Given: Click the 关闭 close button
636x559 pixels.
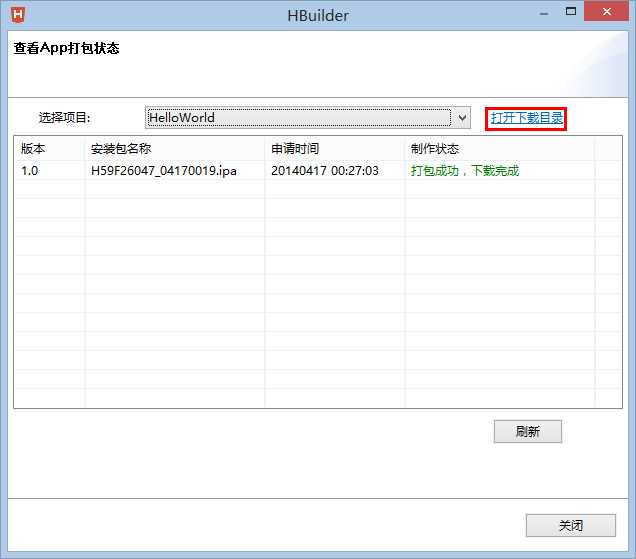Looking at the screenshot, I should 571,525.
